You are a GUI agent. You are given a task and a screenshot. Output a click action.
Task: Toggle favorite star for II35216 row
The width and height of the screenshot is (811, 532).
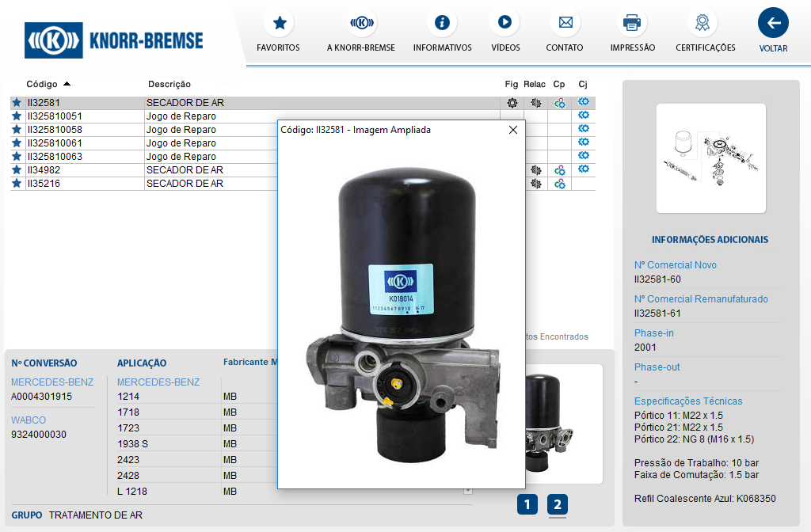17,184
